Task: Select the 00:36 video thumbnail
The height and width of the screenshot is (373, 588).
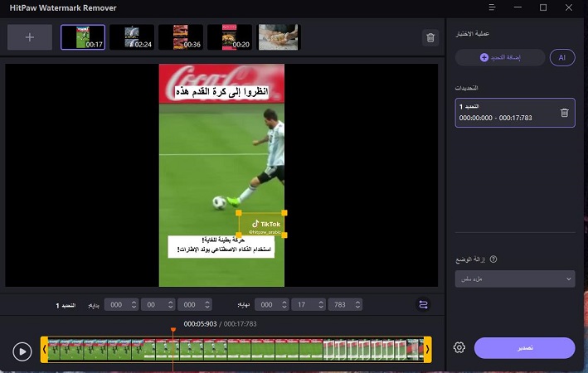Action: pos(180,37)
